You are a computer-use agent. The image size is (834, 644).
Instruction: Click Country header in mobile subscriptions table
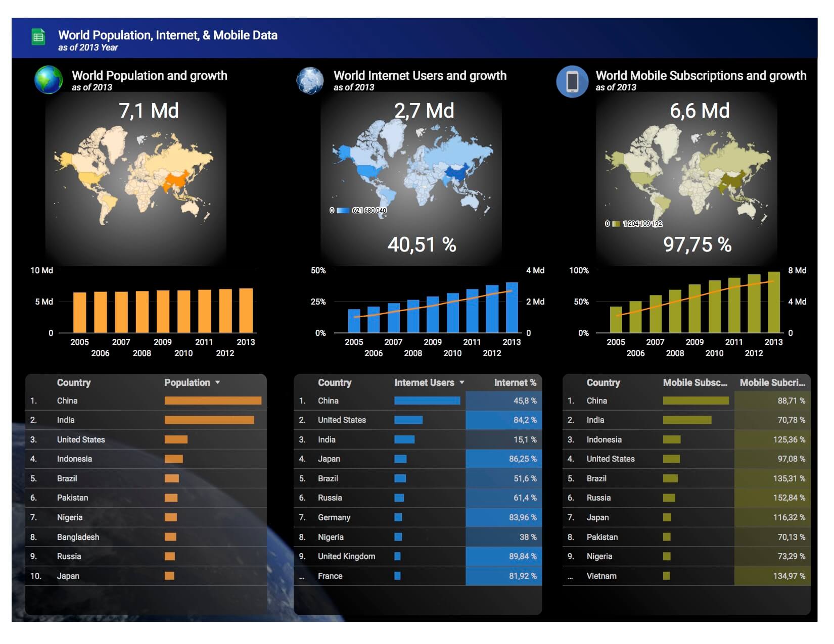pyautogui.click(x=603, y=383)
